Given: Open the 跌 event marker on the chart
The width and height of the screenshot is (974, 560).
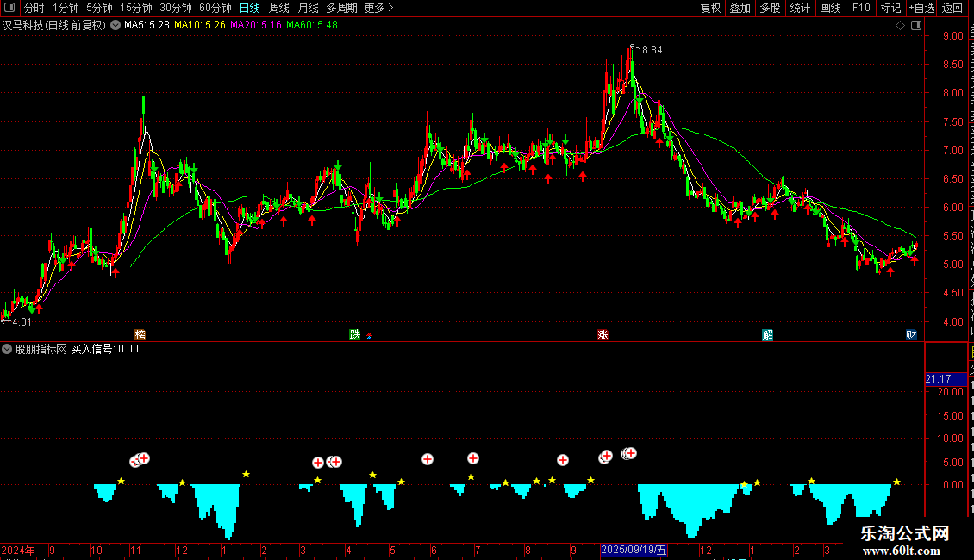Looking at the screenshot, I should click(x=354, y=334).
